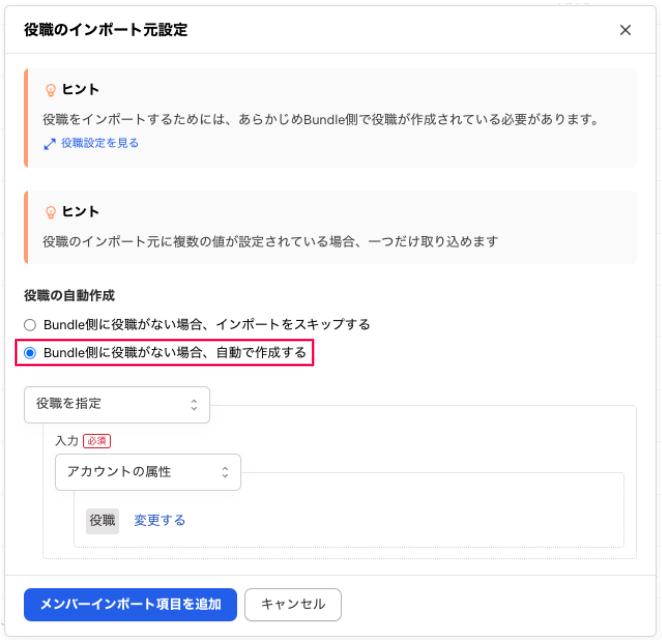Open the 役職を指定 dropdown
Viewport: 662px width, 642px height.
point(116,404)
